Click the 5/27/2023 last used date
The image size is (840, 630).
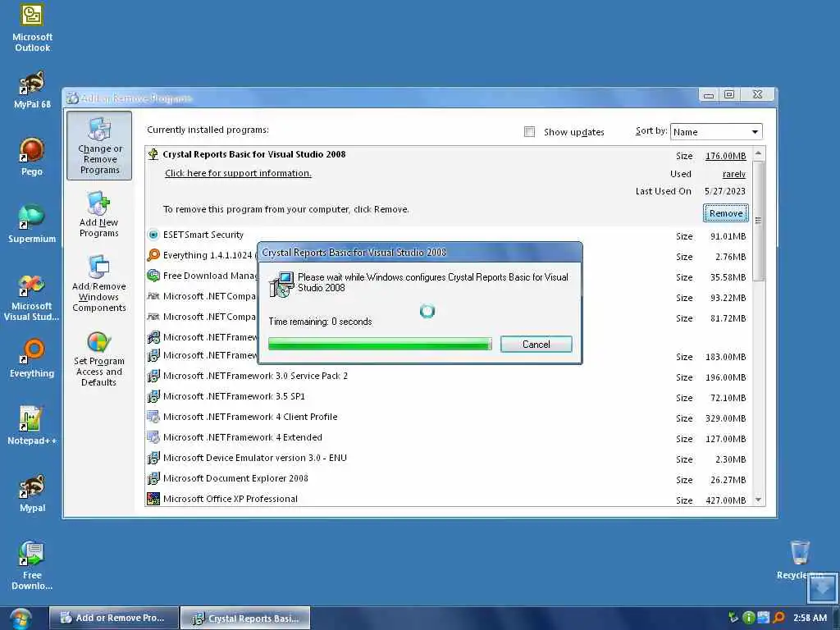[725, 191]
